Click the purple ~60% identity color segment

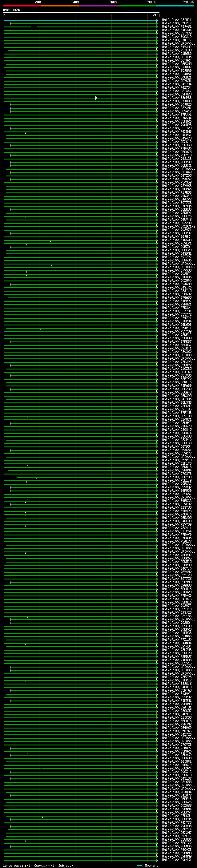pos(99,6)
